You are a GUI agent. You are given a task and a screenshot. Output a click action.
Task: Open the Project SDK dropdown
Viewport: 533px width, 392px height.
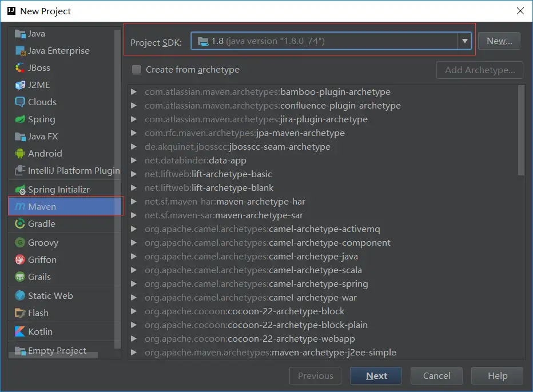464,41
